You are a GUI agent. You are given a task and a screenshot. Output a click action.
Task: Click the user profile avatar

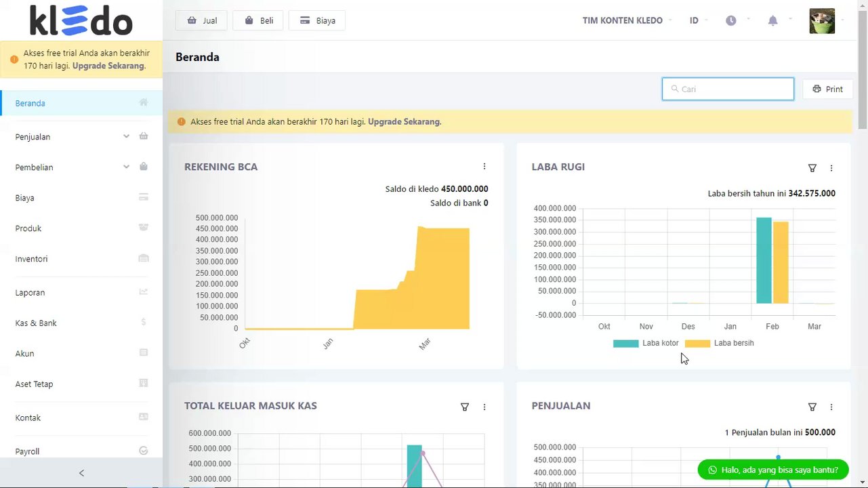click(x=822, y=21)
